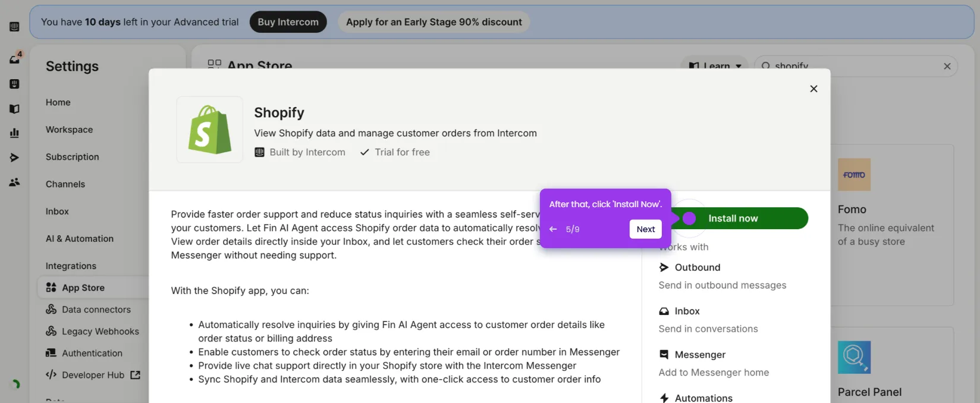Click 'Send in conversations' text

tap(708, 329)
